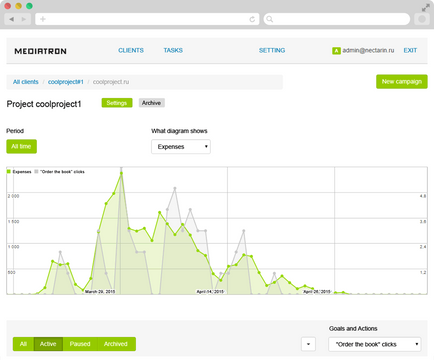
Task: Toggle the Active campaigns filter
Action: click(x=48, y=344)
